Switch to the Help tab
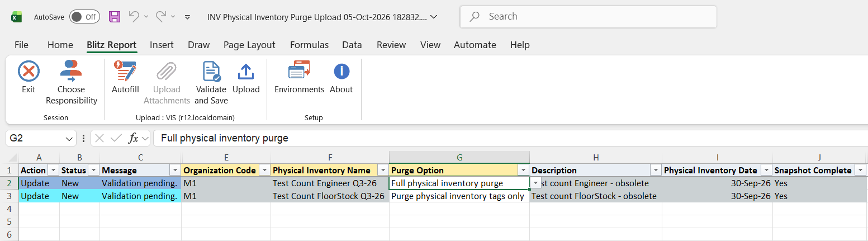Viewport: 868px width, 241px height. click(x=520, y=45)
